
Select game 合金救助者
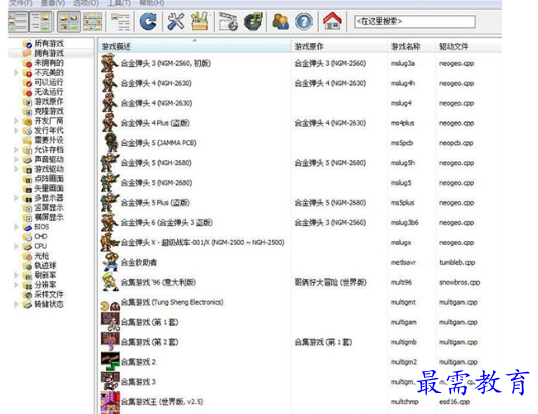point(139,262)
